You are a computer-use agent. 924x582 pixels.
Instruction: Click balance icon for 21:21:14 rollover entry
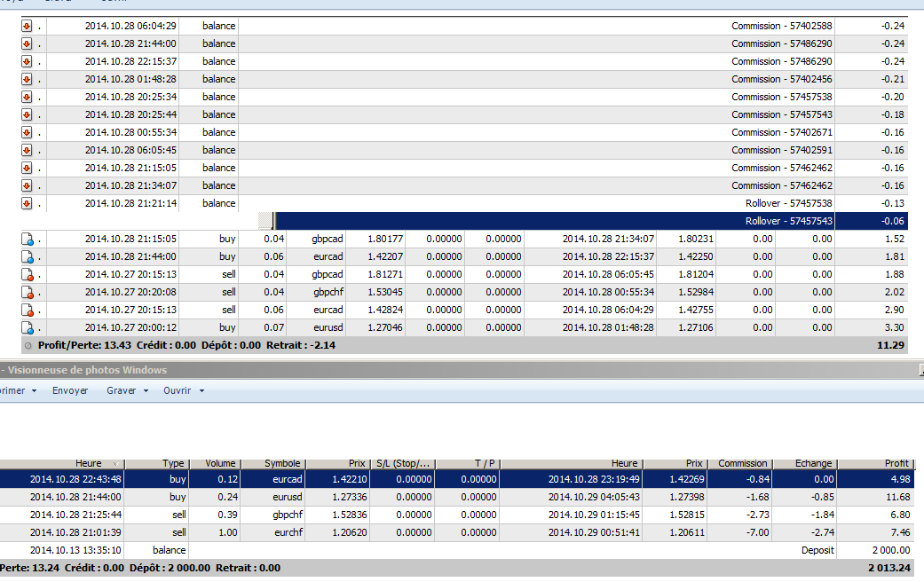[x=27, y=203]
